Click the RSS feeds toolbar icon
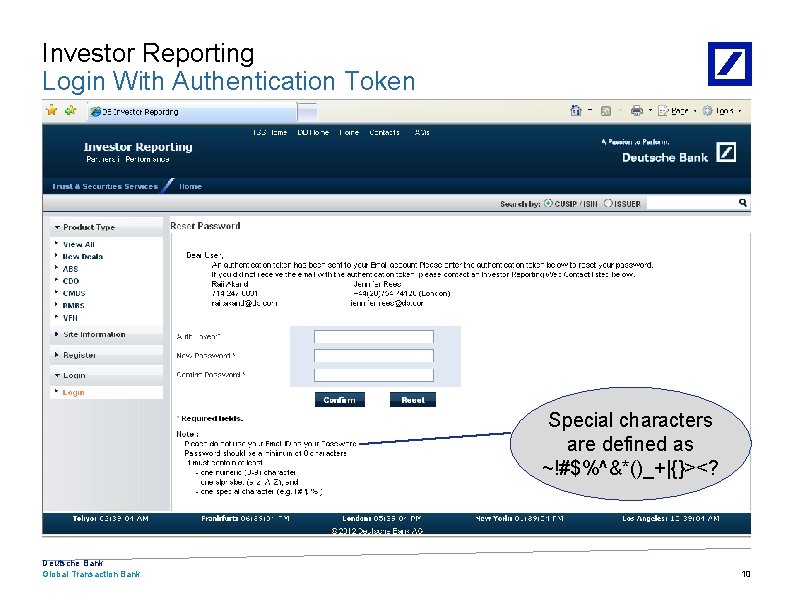 pos(606,111)
